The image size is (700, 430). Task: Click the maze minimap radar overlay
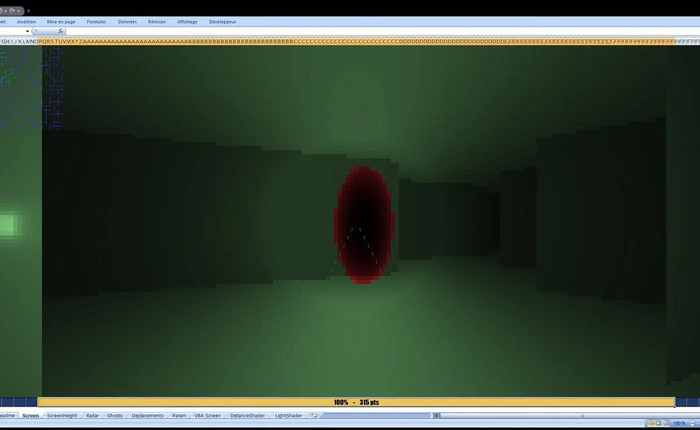(31, 88)
